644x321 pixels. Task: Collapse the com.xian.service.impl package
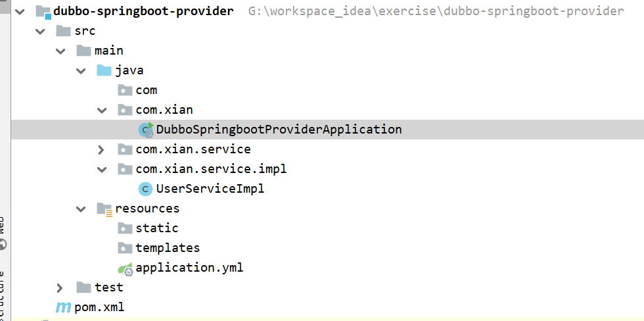pyautogui.click(x=101, y=169)
